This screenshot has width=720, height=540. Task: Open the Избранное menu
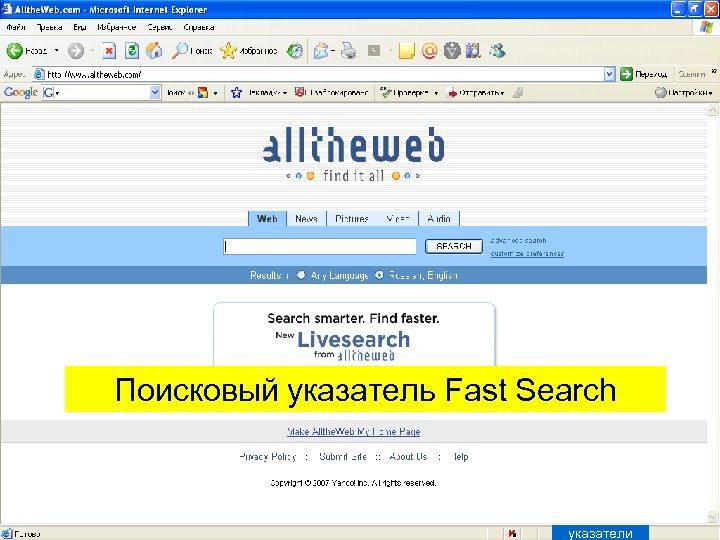click(x=117, y=27)
